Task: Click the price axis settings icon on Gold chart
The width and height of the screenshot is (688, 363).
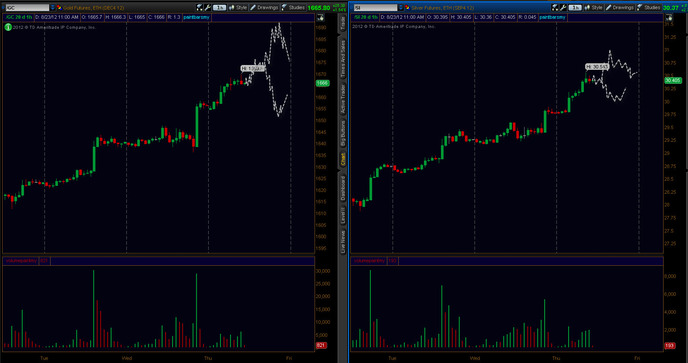Action: [320, 18]
